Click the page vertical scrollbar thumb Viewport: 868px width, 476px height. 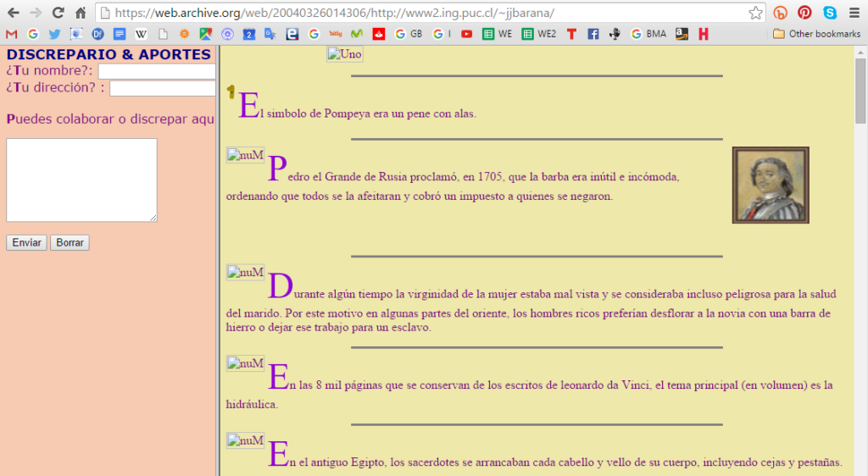[860, 91]
